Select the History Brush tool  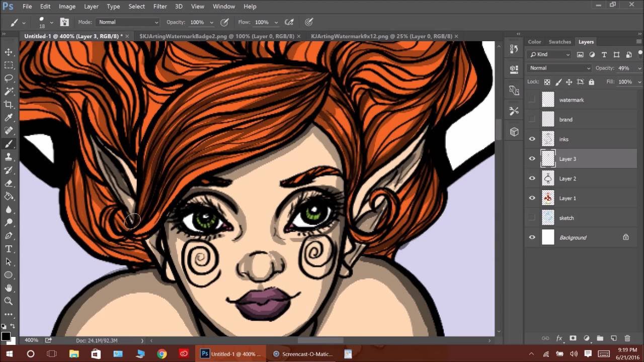[x=9, y=170]
